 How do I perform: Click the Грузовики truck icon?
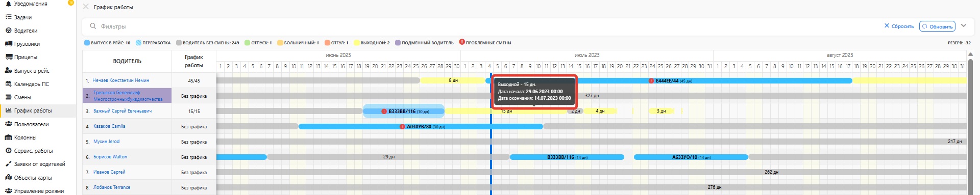(x=8, y=44)
